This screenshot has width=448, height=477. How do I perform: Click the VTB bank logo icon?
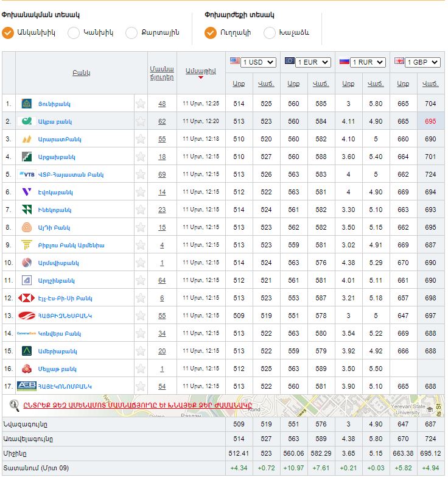pyautogui.click(x=27, y=174)
